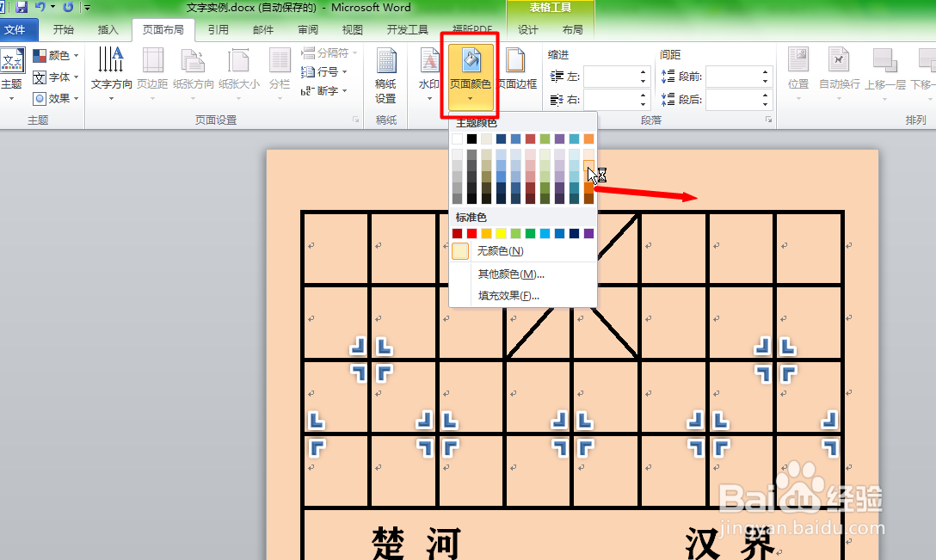The height and width of the screenshot is (560, 936).
Task: Pick the dark red standard color swatch
Action: click(x=457, y=233)
